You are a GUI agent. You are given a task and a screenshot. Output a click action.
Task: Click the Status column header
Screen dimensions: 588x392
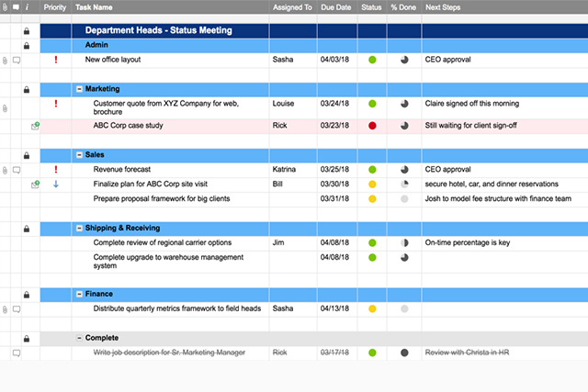[x=372, y=7]
